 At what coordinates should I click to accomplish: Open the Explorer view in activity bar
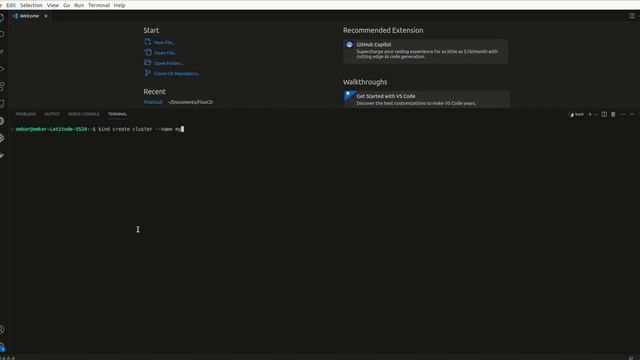pos(2,18)
